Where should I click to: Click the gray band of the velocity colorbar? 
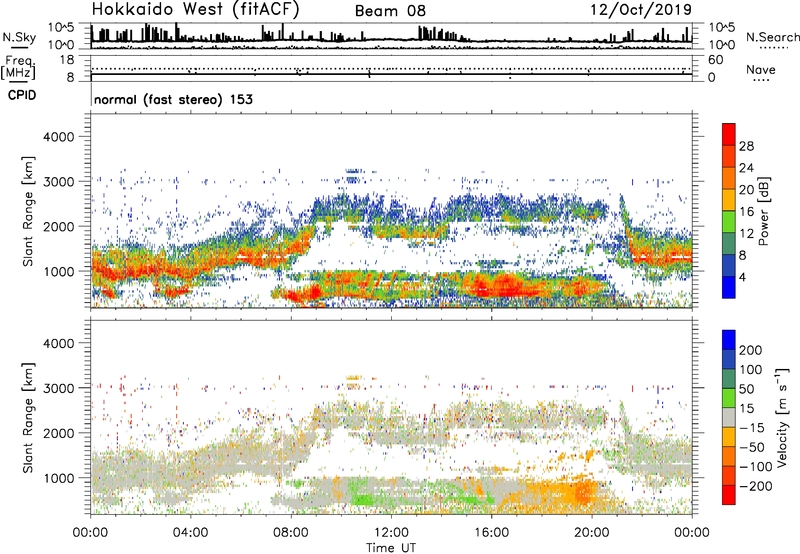tap(729, 417)
